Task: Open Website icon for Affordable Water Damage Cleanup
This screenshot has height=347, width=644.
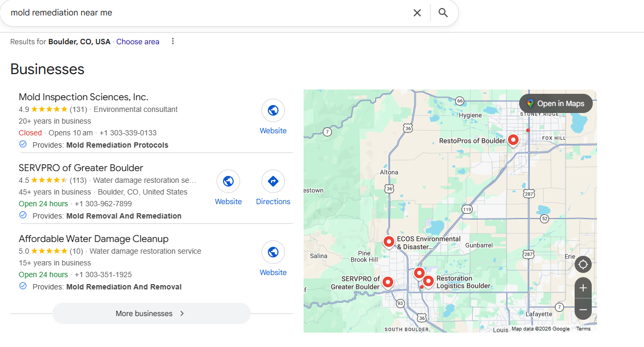Action: point(273,252)
